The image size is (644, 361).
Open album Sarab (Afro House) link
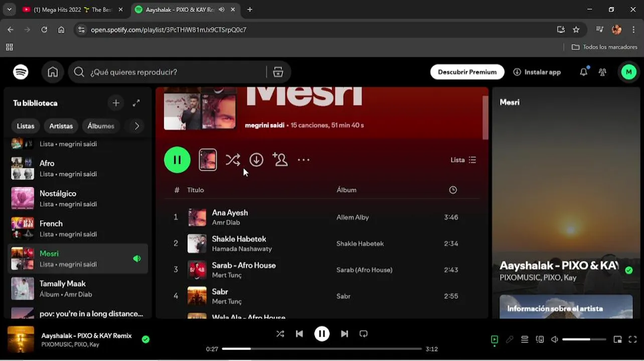[x=364, y=270]
